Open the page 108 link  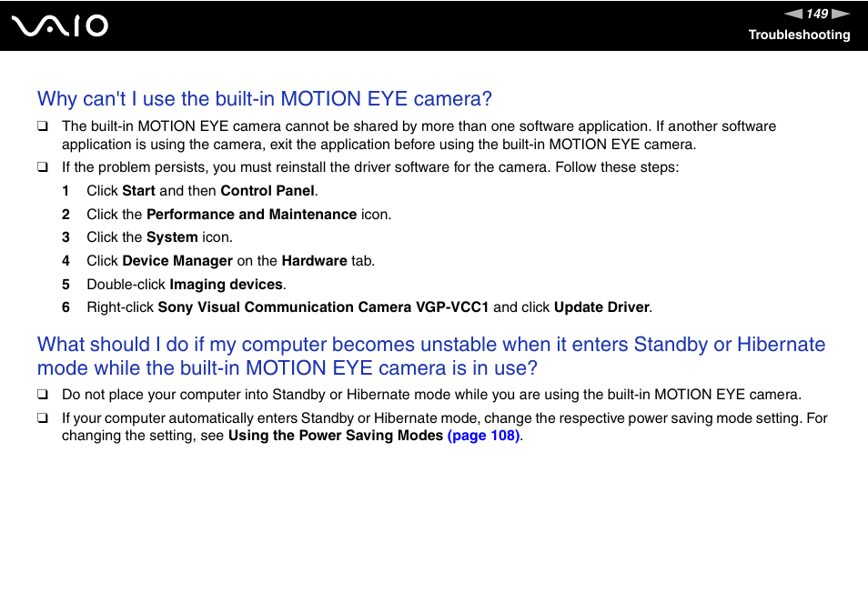pyautogui.click(x=483, y=436)
